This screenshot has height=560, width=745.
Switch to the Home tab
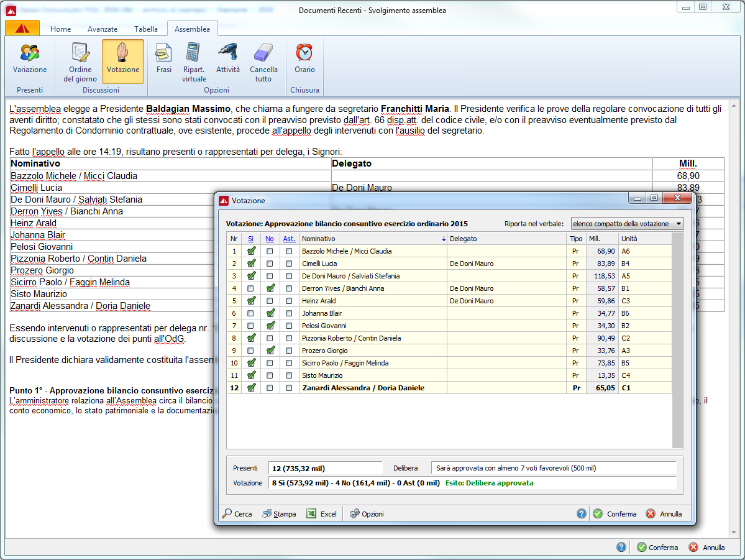[60, 29]
